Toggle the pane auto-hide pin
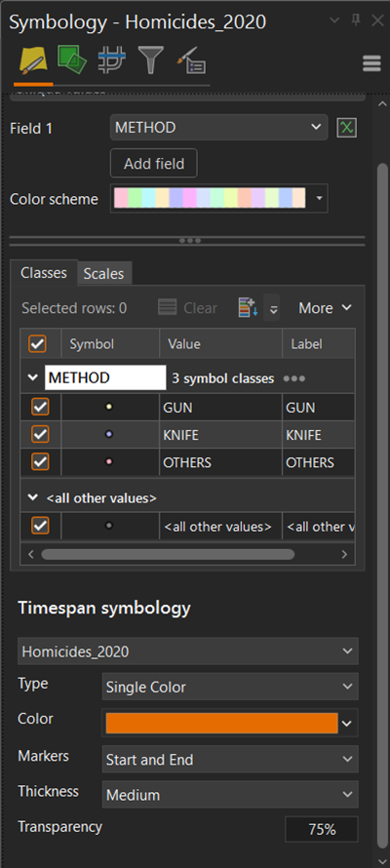 pyautogui.click(x=356, y=20)
